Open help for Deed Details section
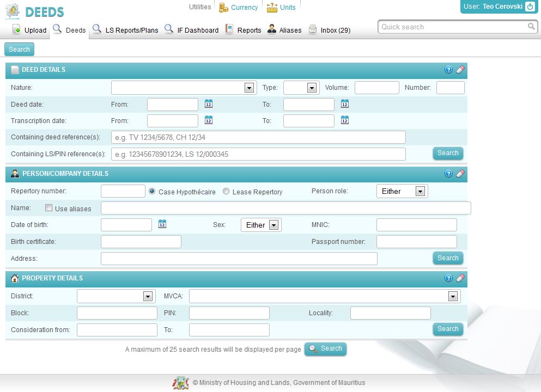Screen dimensions: 541x392 (448, 70)
